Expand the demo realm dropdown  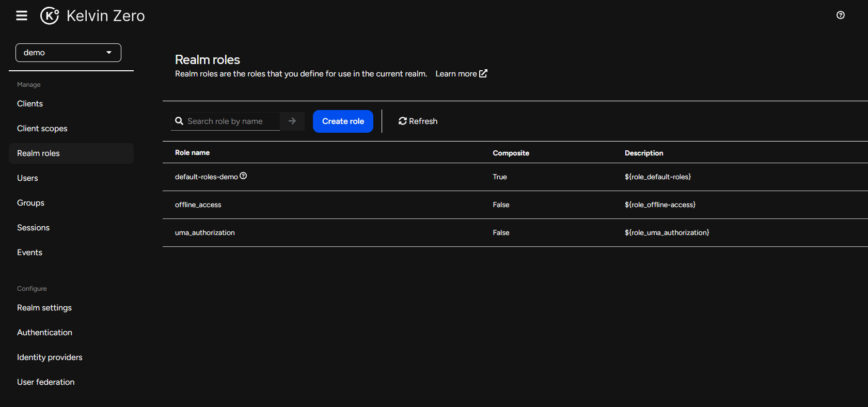[68, 53]
